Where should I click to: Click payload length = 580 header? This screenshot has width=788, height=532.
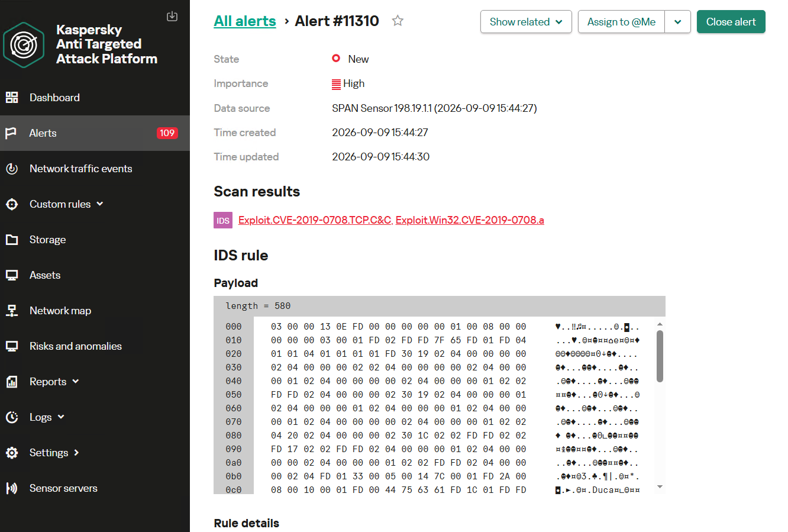point(440,306)
